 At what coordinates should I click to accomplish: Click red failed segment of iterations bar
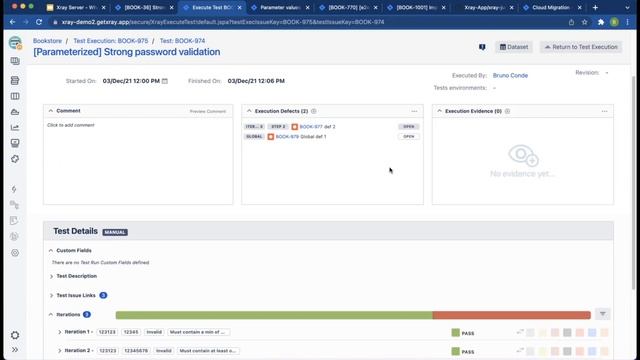[x=512, y=315]
